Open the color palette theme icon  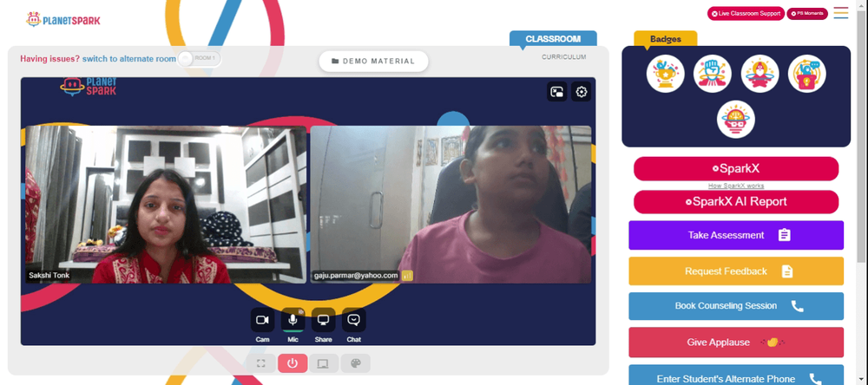[x=355, y=363]
